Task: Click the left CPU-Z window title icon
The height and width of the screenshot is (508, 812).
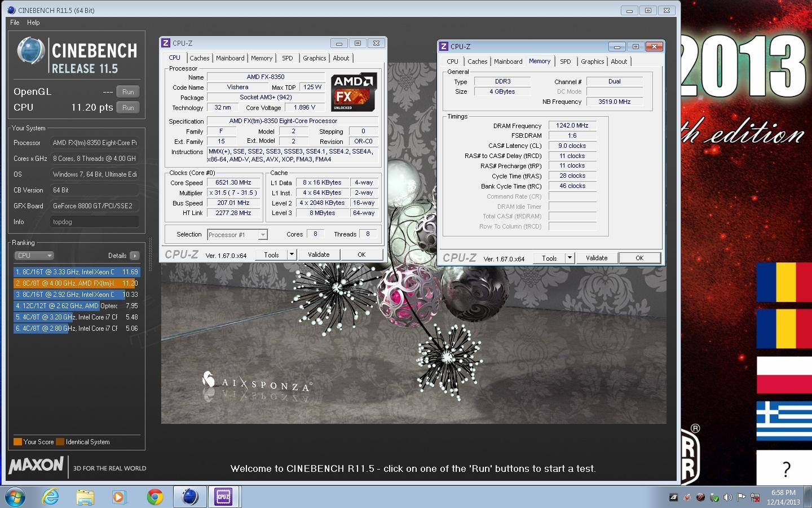Action: point(166,43)
